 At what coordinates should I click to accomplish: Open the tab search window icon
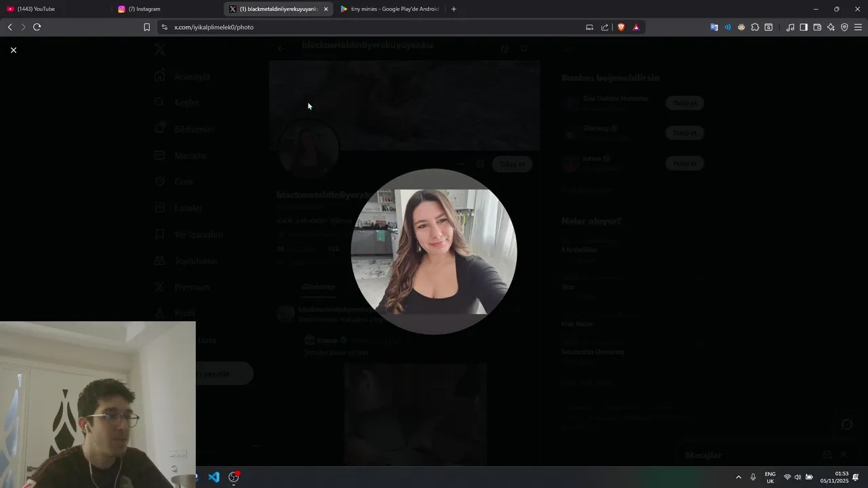(x=768, y=27)
